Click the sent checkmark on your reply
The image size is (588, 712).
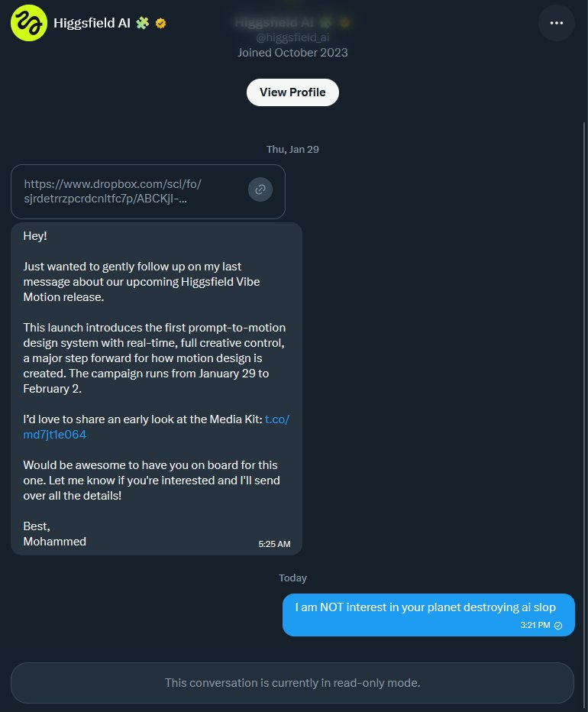click(558, 625)
